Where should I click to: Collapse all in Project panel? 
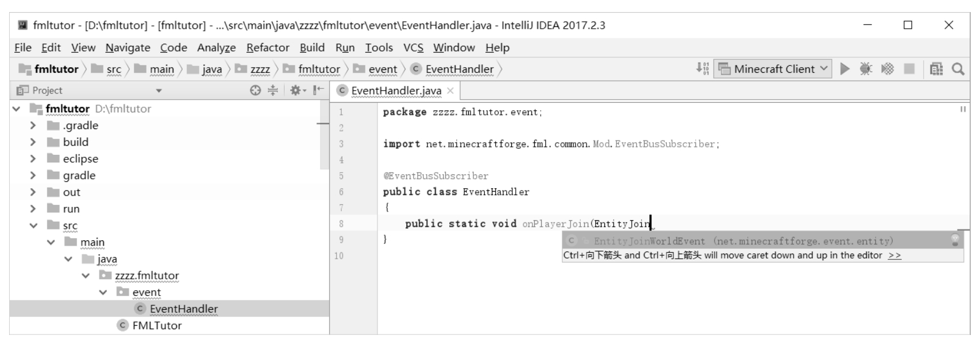[273, 90]
